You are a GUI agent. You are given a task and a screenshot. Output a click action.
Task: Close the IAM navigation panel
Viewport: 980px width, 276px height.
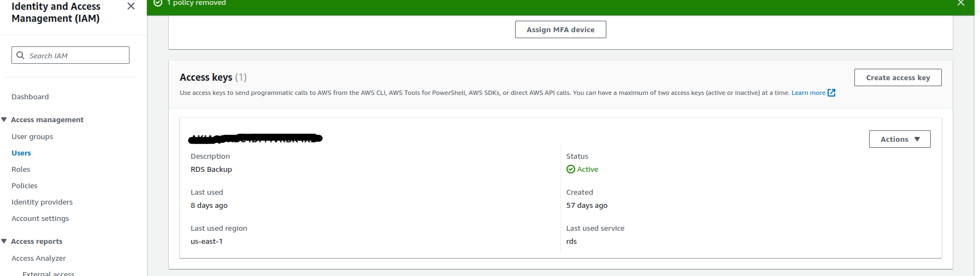(131, 6)
